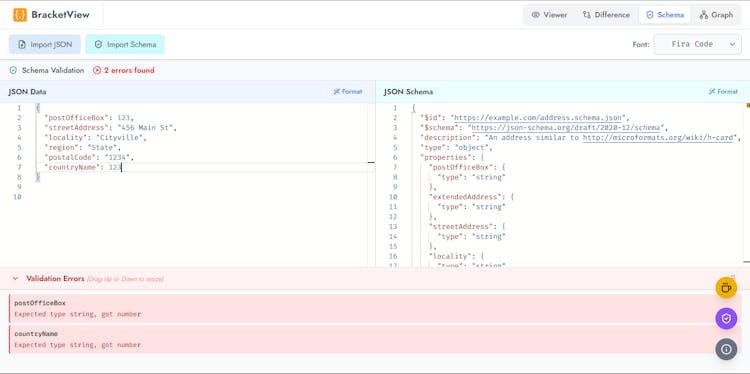Click the Schema Validation shield icon
The width and height of the screenshot is (750, 374).
coord(13,70)
